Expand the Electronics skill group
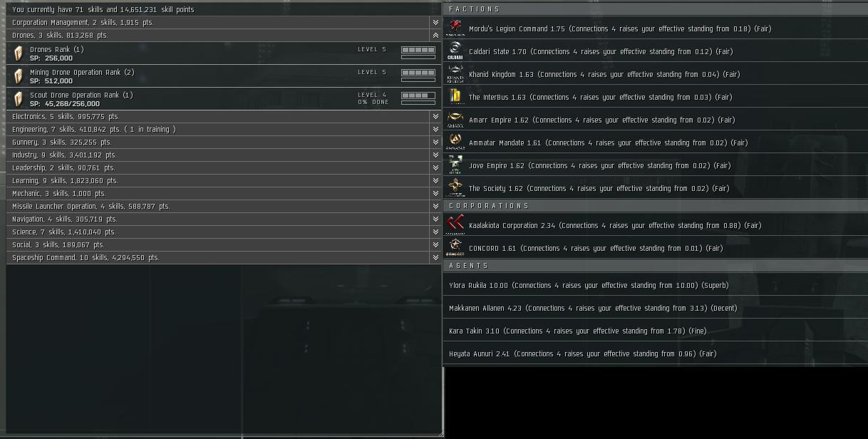The height and width of the screenshot is (439, 868). pyautogui.click(x=435, y=117)
